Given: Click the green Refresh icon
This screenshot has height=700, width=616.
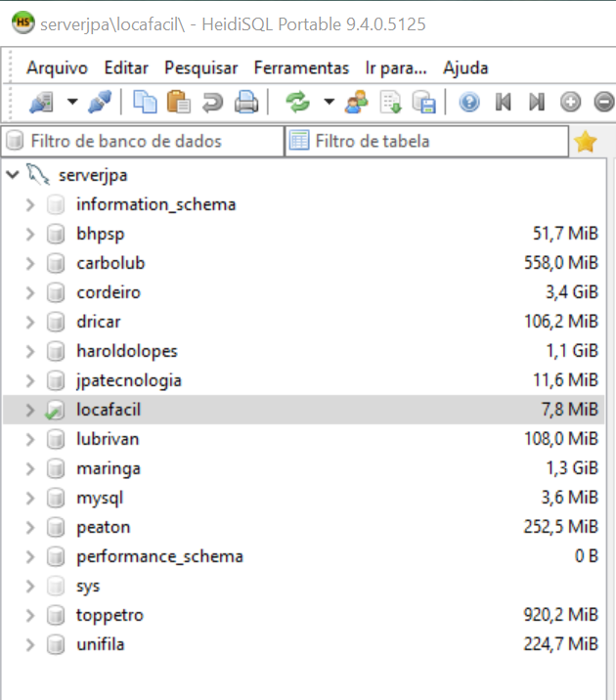Looking at the screenshot, I should coord(297,103).
